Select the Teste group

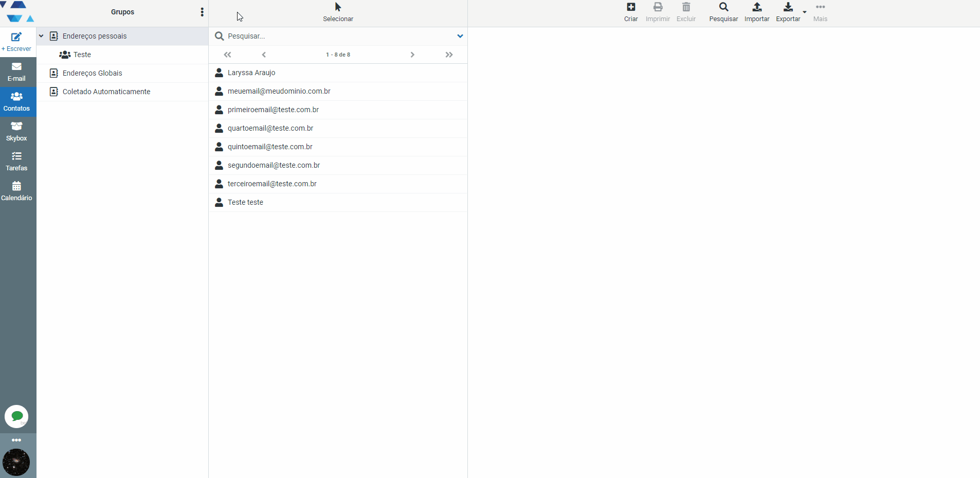(122, 55)
